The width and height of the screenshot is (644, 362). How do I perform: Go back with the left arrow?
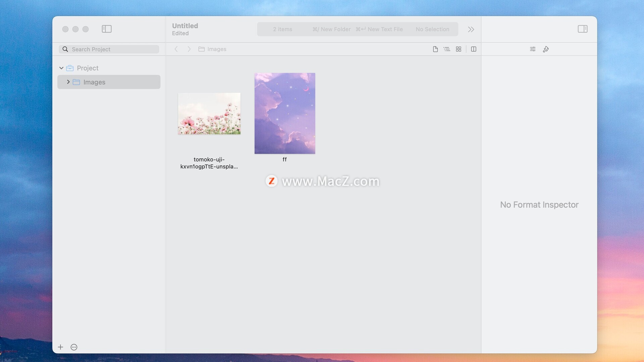tap(176, 49)
